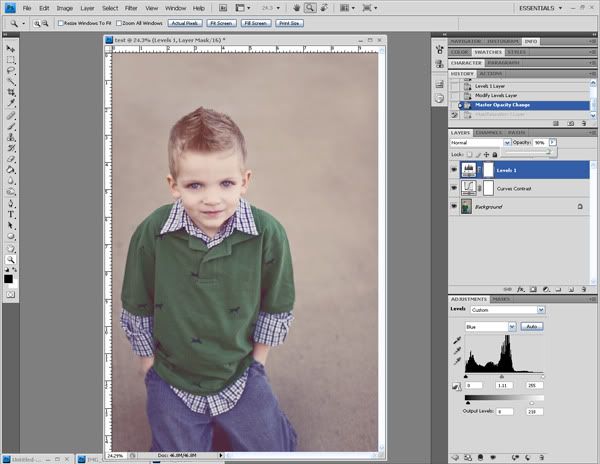Screen dimensions: 600x464
Task: Select the Type tool
Action: tap(11, 214)
